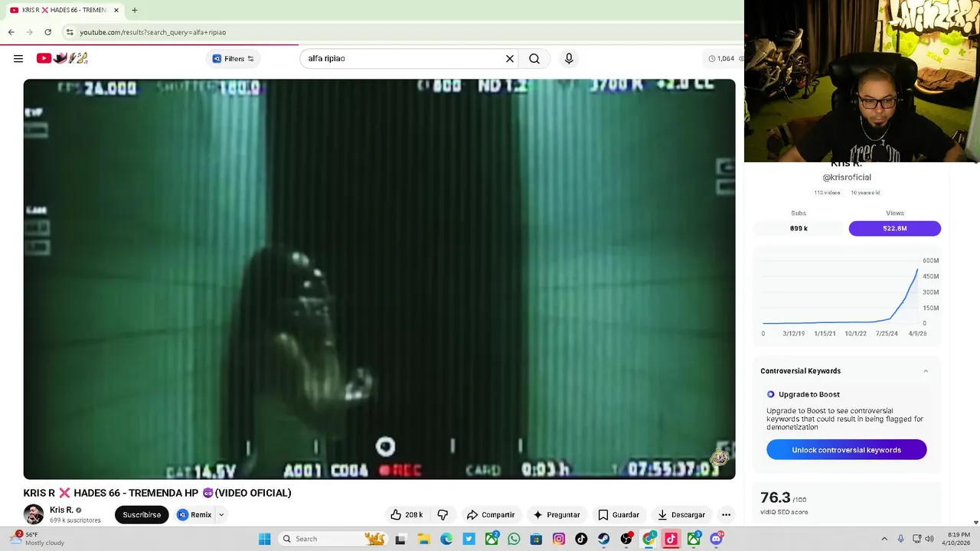This screenshot has width=980, height=551.
Task: Open Kris R. channel avatar
Action: [34, 515]
